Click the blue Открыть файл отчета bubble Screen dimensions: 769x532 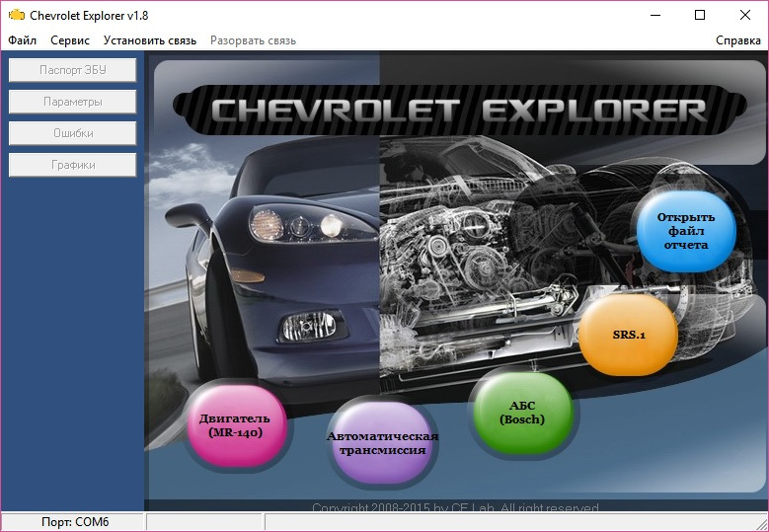point(686,231)
